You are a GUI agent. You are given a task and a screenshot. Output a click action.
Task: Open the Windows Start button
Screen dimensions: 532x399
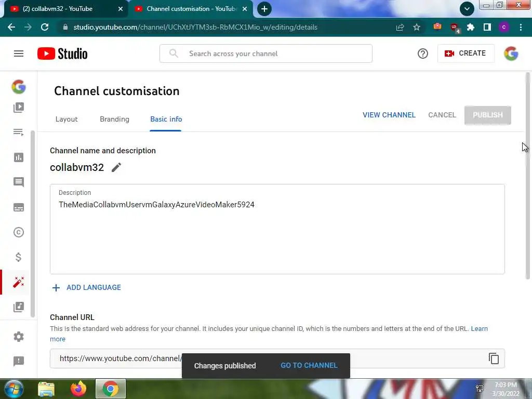pyautogui.click(x=14, y=389)
